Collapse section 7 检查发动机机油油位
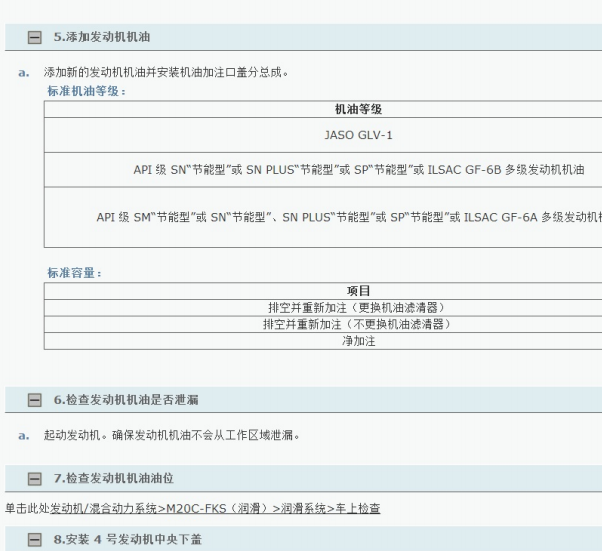 (35, 478)
